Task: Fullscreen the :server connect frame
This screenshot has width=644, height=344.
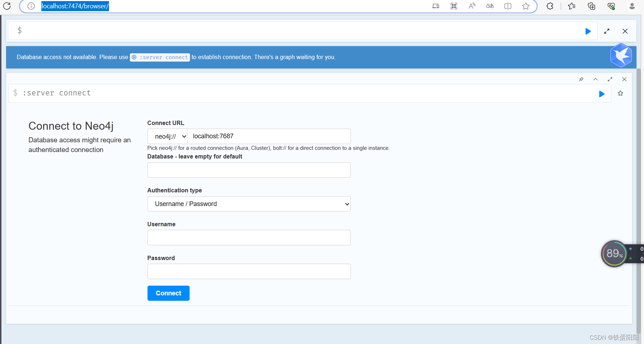Action: coord(610,79)
